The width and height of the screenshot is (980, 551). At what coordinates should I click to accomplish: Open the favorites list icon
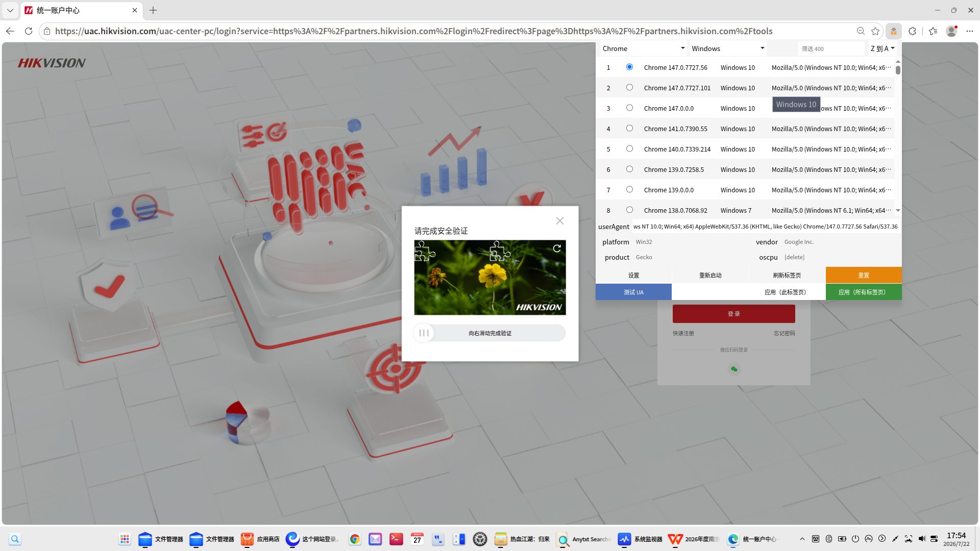click(933, 31)
